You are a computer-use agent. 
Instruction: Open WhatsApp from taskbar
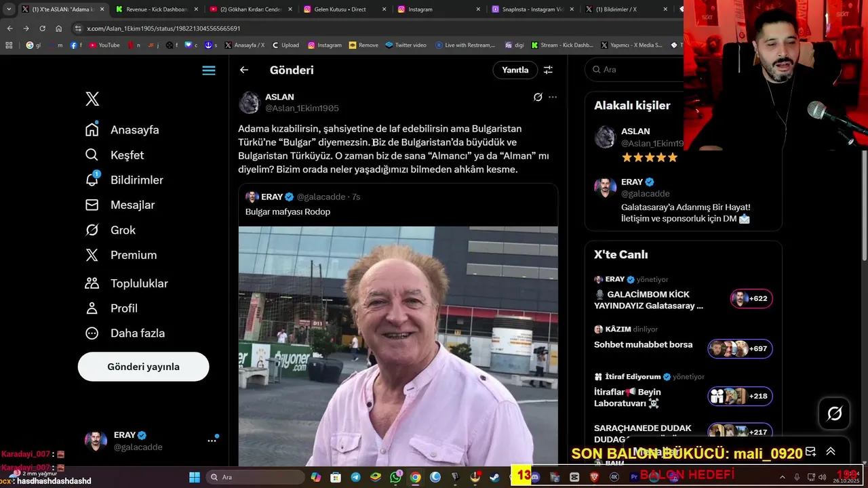(395, 477)
